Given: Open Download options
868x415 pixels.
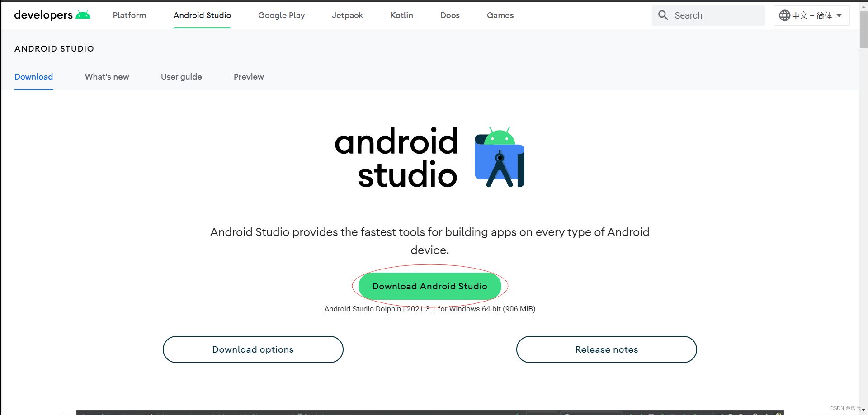Looking at the screenshot, I should [x=253, y=349].
